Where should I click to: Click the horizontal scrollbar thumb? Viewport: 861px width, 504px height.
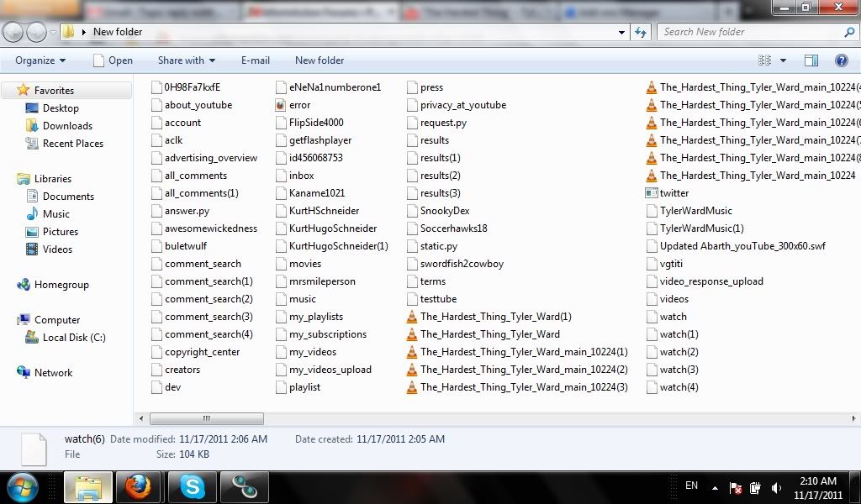[x=207, y=418]
